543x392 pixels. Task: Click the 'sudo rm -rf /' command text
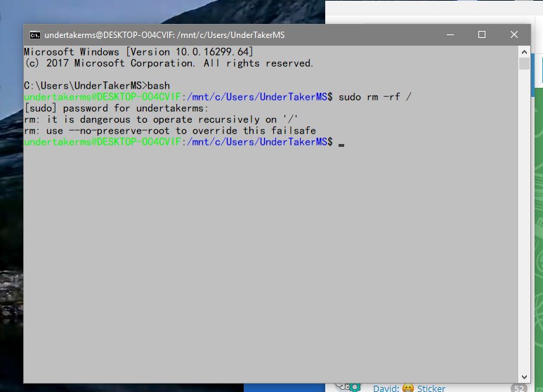click(x=375, y=97)
